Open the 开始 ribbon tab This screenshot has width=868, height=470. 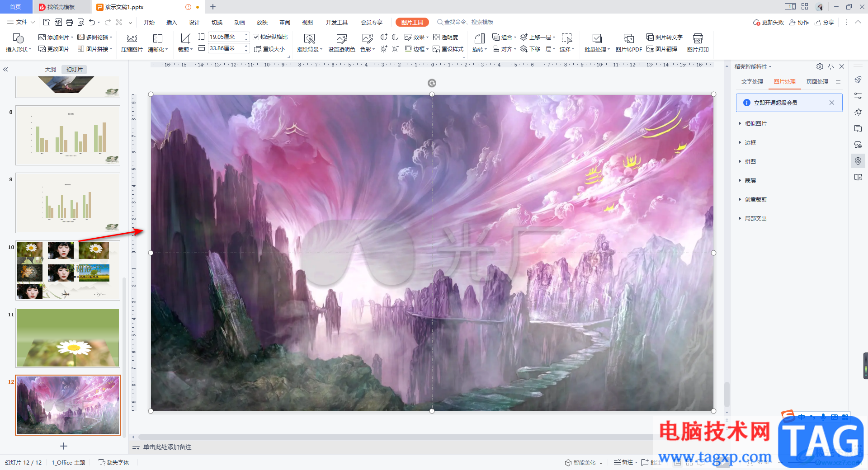(149, 22)
